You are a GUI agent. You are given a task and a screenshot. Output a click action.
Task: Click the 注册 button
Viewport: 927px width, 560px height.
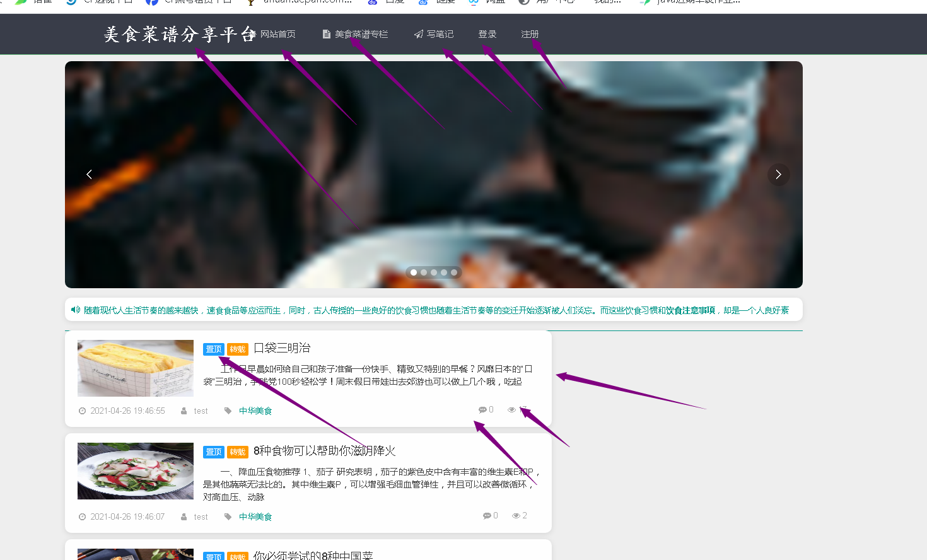530,34
